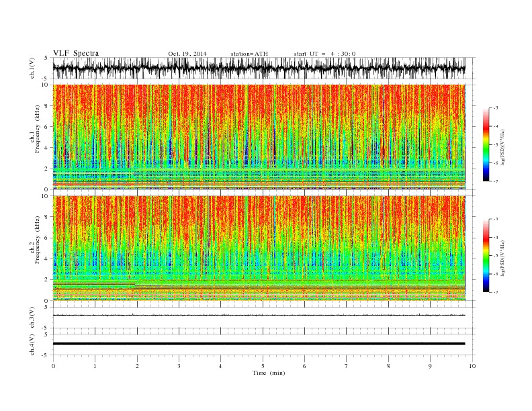This screenshot has width=532, height=411.
Task: Click the "-3" tick on ch.1 colorbar
Action: 495,108
